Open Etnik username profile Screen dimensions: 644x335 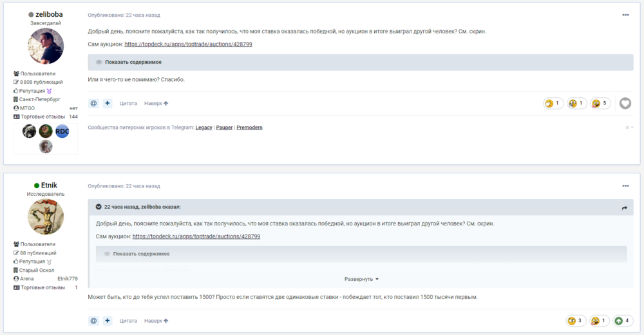point(49,186)
